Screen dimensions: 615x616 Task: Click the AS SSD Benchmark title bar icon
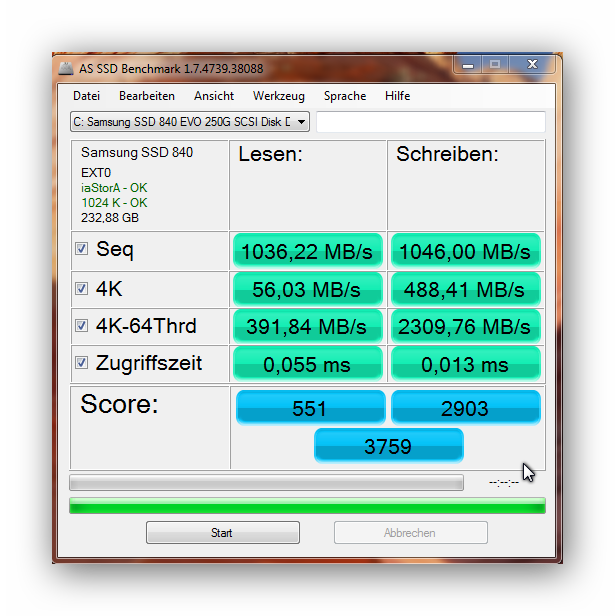coord(66,68)
